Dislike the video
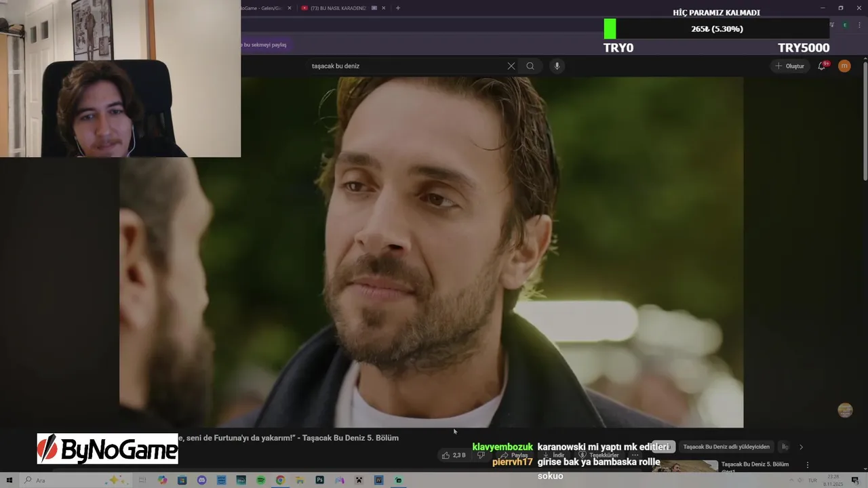The width and height of the screenshot is (868, 488). click(481, 455)
